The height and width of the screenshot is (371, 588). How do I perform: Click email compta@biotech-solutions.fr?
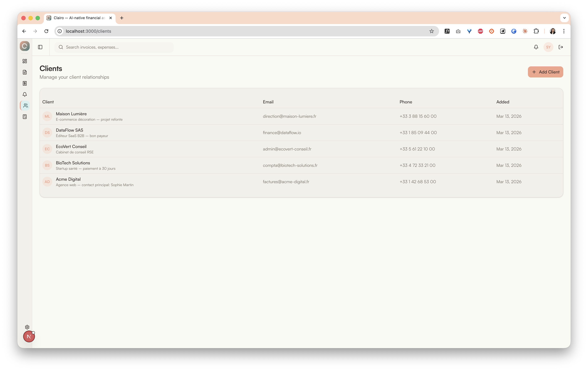[x=290, y=165]
